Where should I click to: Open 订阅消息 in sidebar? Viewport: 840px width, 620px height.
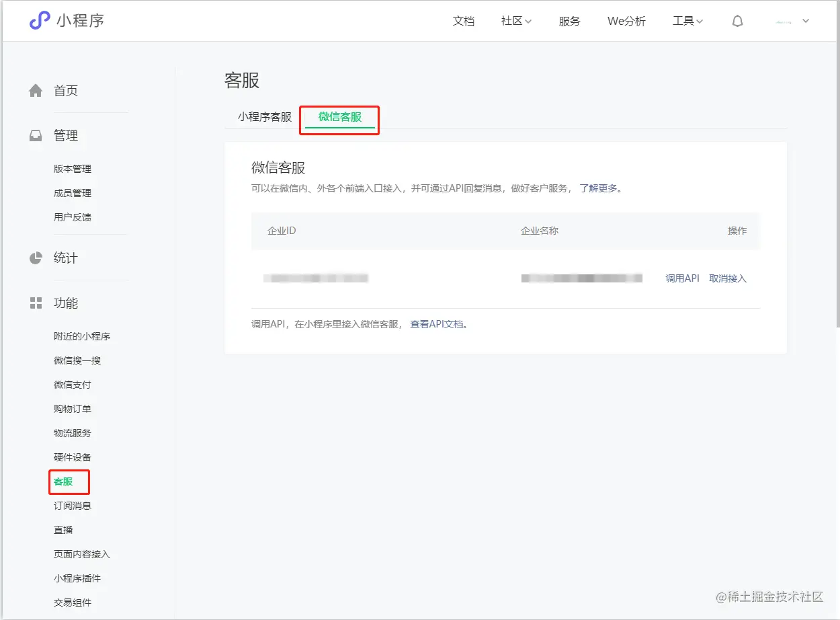[x=73, y=506]
